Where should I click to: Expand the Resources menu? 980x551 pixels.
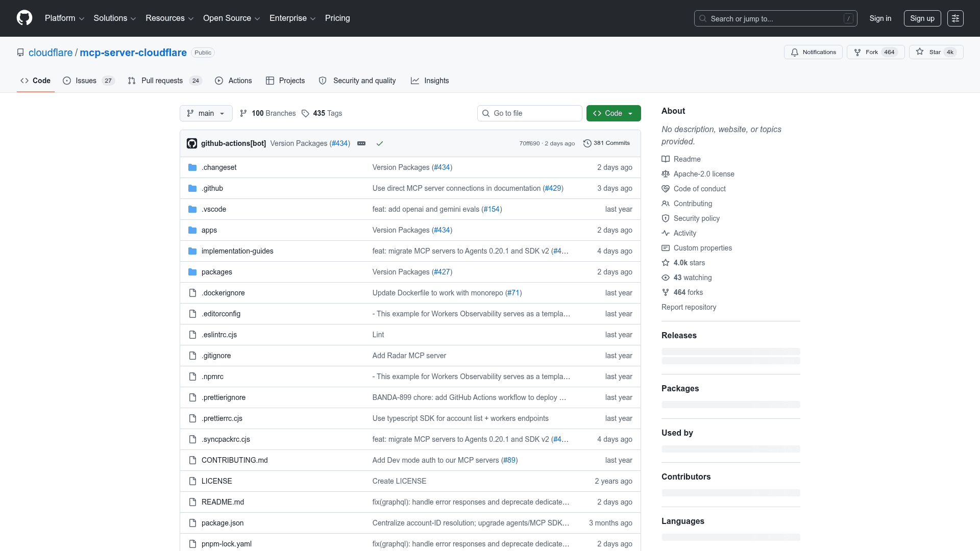[x=169, y=18]
